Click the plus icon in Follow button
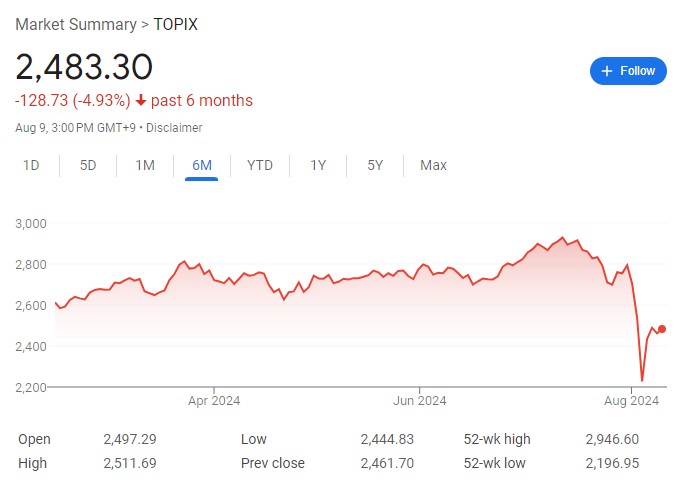 point(607,71)
